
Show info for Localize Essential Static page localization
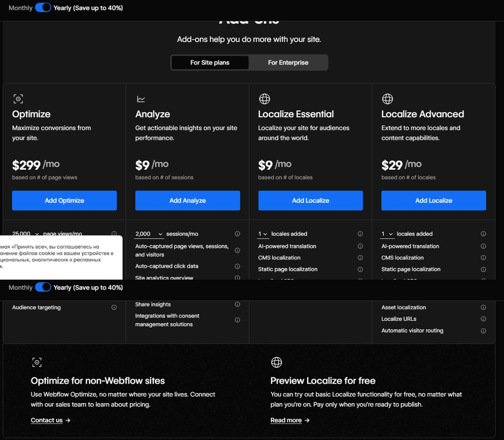pyautogui.click(x=360, y=270)
